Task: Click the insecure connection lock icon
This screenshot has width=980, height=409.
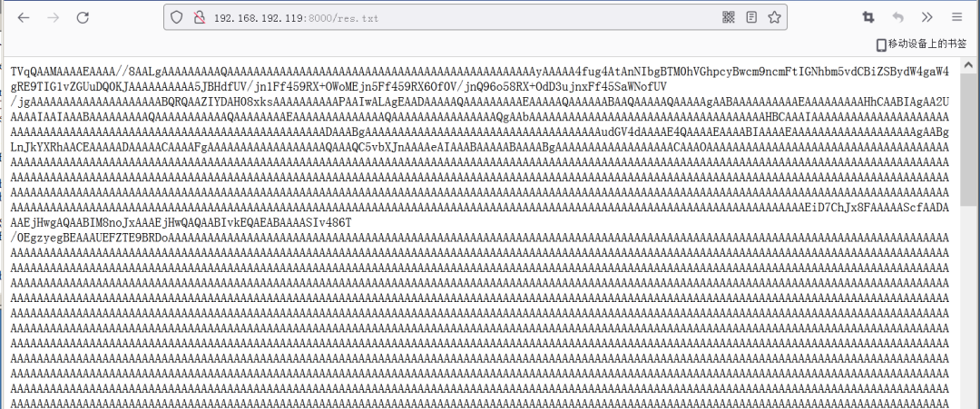Action: tap(200, 17)
